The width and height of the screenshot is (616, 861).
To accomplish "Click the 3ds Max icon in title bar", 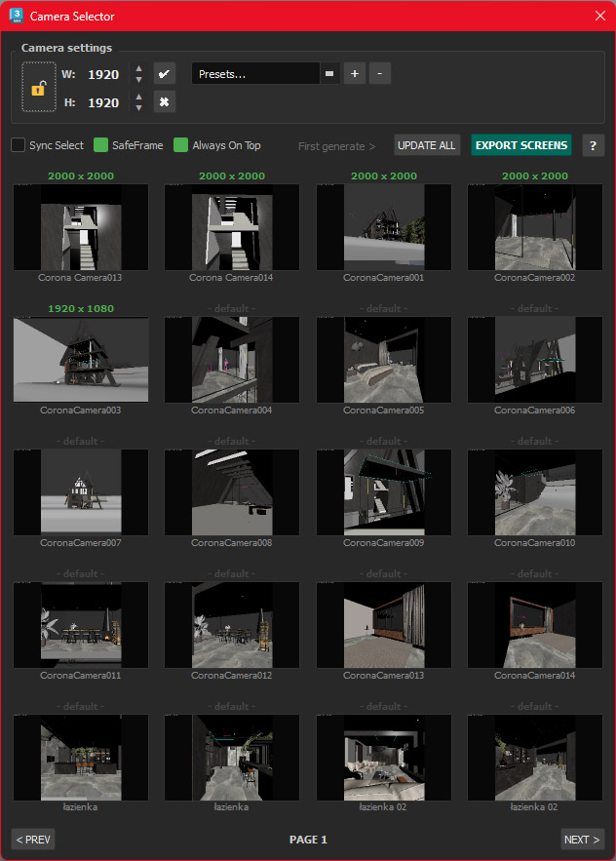I will pos(17,16).
